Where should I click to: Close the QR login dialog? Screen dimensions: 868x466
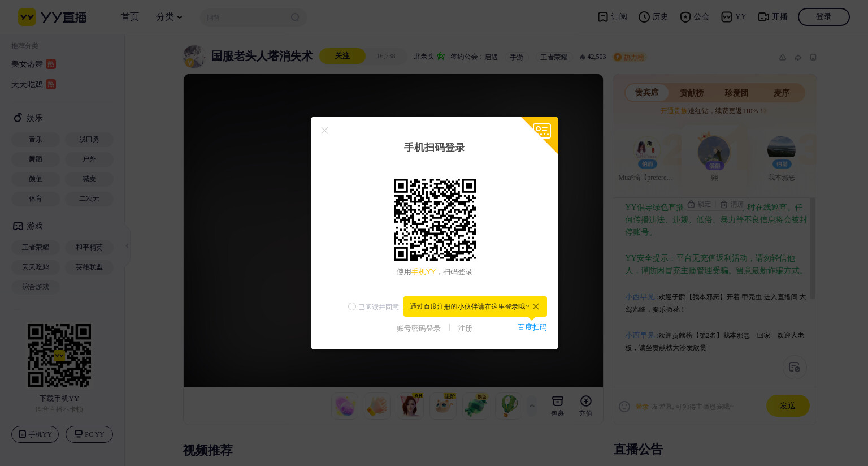click(324, 131)
